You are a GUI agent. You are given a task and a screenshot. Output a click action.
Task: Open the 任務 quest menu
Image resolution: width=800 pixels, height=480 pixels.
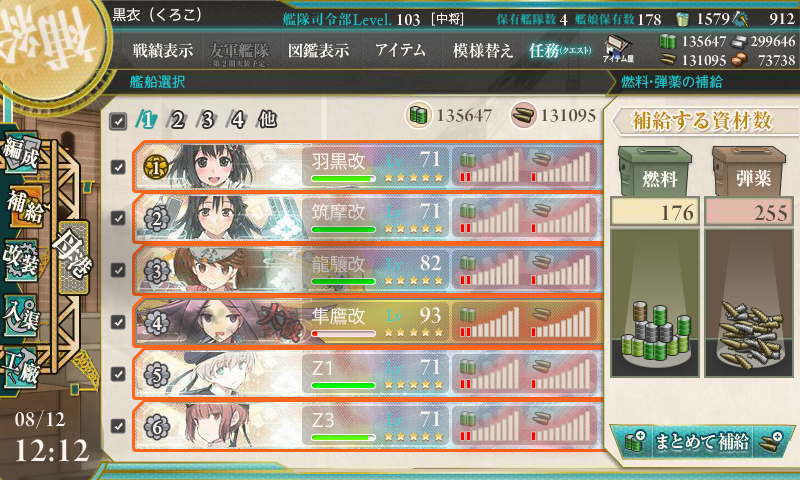(560, 50)
